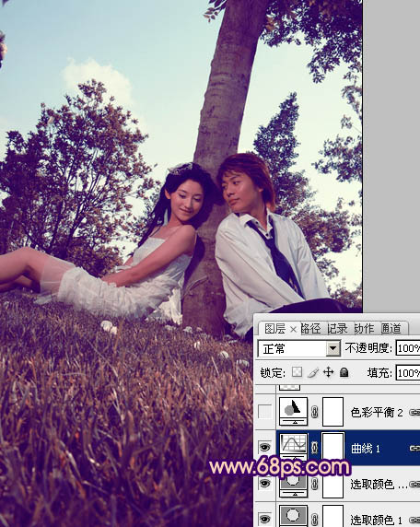Click the lock all padlock icon
Image resolution: width=420 pixels, height=527 pixels.
click(344, 372)
